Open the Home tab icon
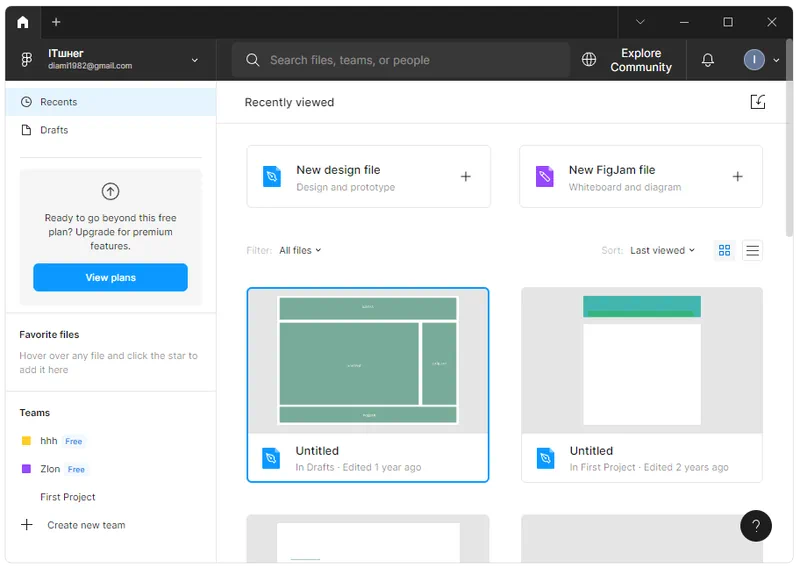Viewport: 800px width, 568px height. click(22, 22)
